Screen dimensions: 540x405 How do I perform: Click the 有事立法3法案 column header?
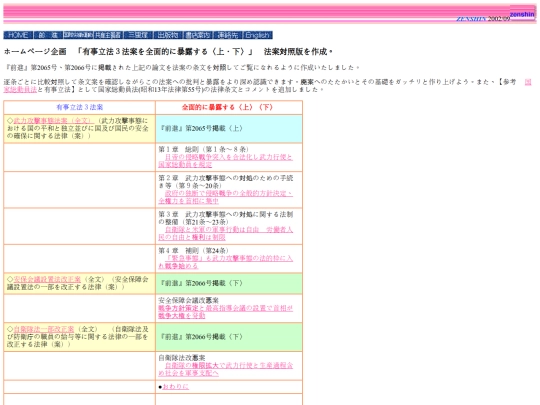pos(80,107)
